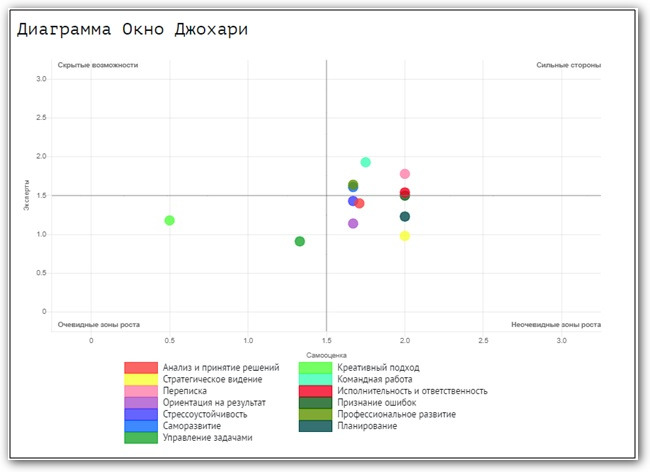The height and width of the screenshot is (472, 650).
Task: Click the Сильные стороны quadrant label
Action: pos(568,65)
